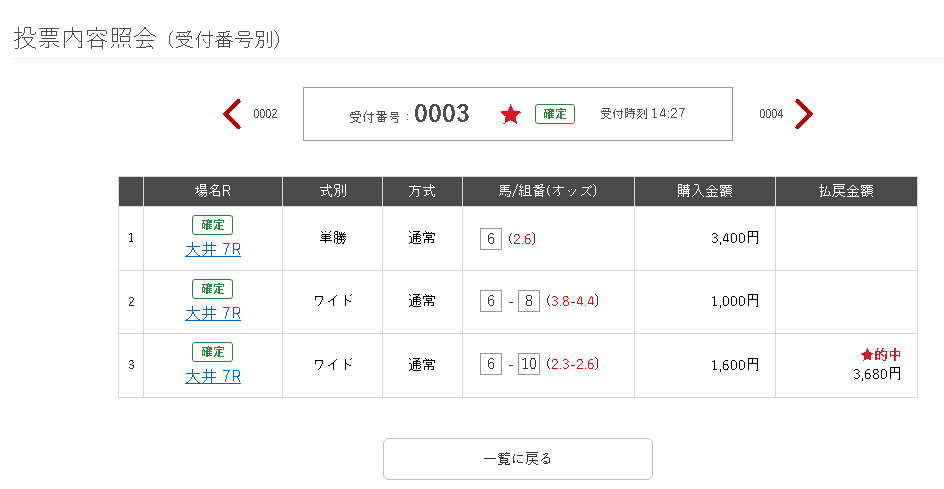The height and width of the screenshot is (489, 944).
Task: Open the 大井 7R link in row 2
Action: click(213, 313)
